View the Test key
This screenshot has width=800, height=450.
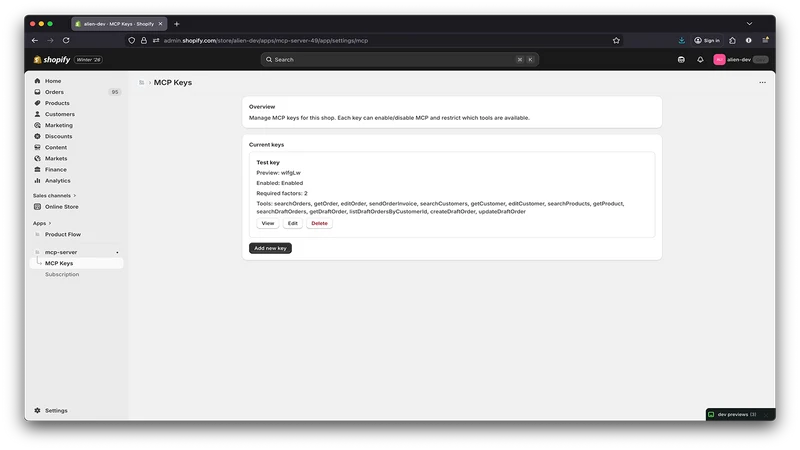[268, 223]
